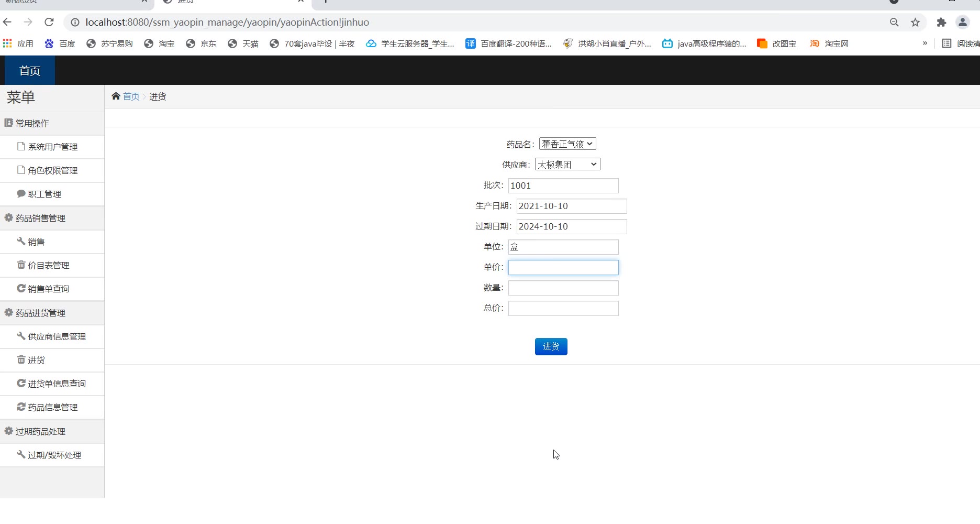Focus the 总价 text field
The image size is (980, 524).
(563, 308)
